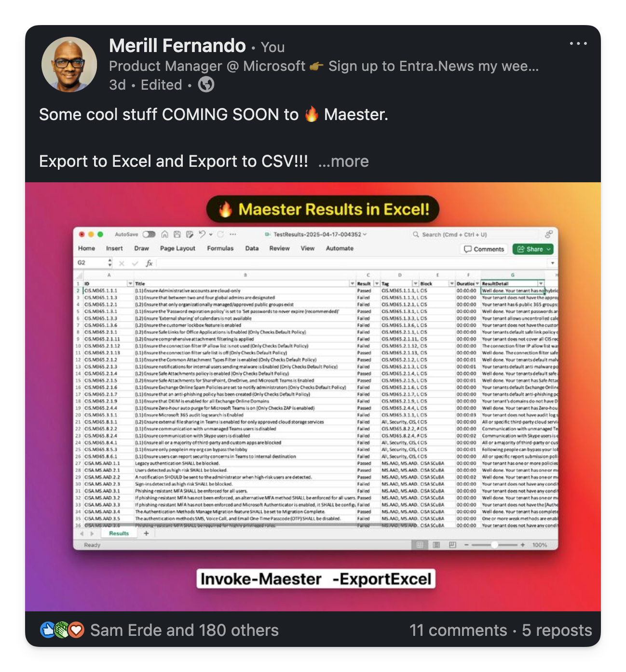Click the Excel Home icon in the title bar
Viewport: 626px width, 672px height.
click(x=164, y=234)
